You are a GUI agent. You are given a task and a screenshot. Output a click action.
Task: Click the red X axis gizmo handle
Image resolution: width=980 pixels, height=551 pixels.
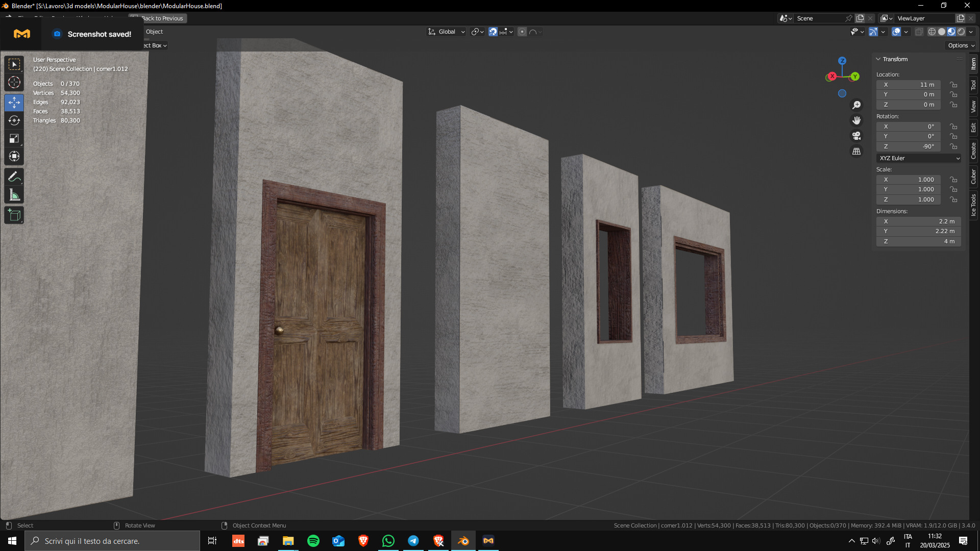coord(832,76)
